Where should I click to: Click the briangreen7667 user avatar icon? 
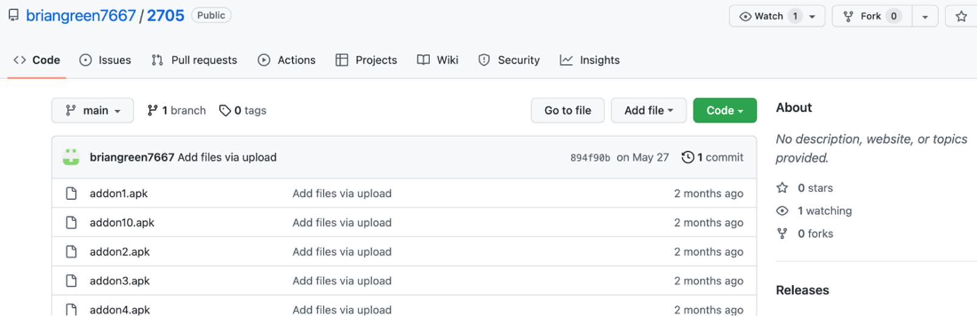(x=71, y=157)
